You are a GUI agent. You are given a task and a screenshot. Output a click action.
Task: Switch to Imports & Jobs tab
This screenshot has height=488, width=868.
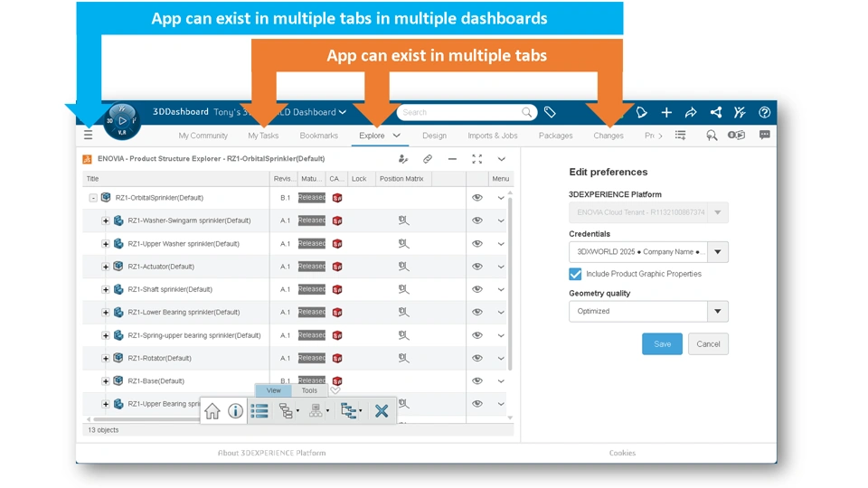pyautogui.click(x=493, y=136)
